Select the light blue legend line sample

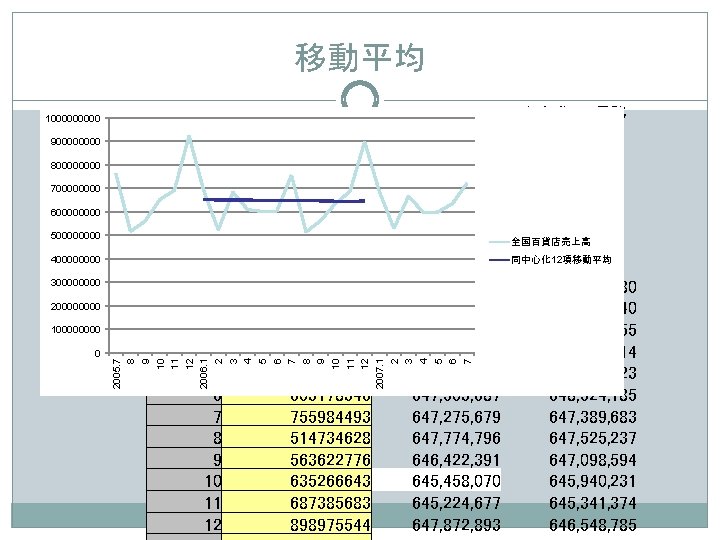[500, 242]
